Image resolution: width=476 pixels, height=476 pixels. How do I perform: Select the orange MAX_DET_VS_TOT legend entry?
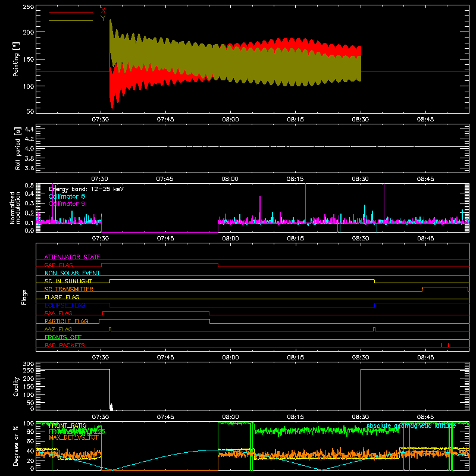click(x=74, y=437)
